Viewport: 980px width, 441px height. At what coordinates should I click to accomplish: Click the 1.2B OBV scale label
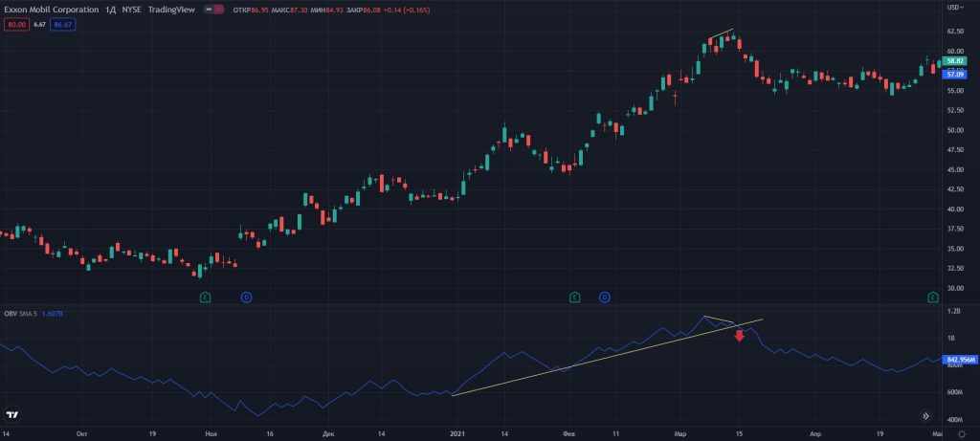(952, 311)
